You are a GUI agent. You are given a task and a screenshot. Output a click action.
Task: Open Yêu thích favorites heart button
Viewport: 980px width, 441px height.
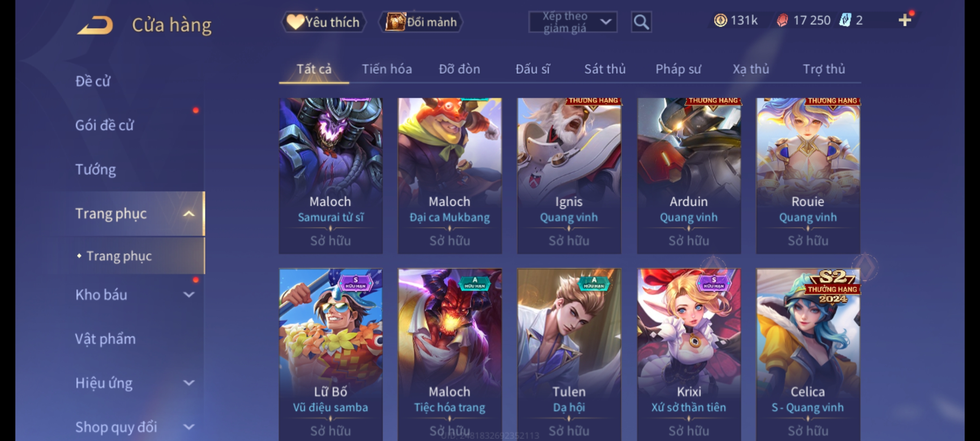[x=323, y=22]
